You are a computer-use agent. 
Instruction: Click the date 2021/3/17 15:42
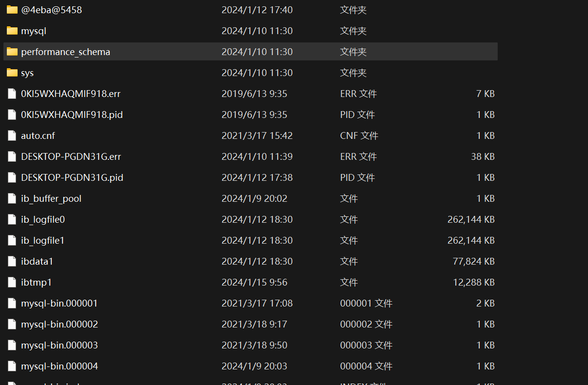257,135
